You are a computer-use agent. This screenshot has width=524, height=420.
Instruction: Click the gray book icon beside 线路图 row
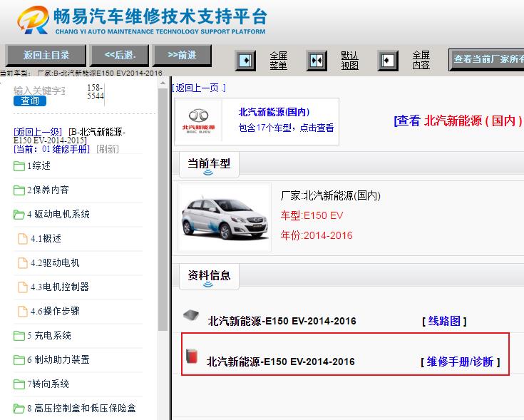point(191,315)
